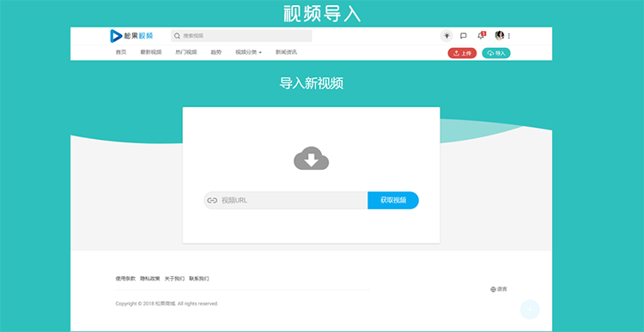
Task: Click the cloud download icon
Action: 312,159
